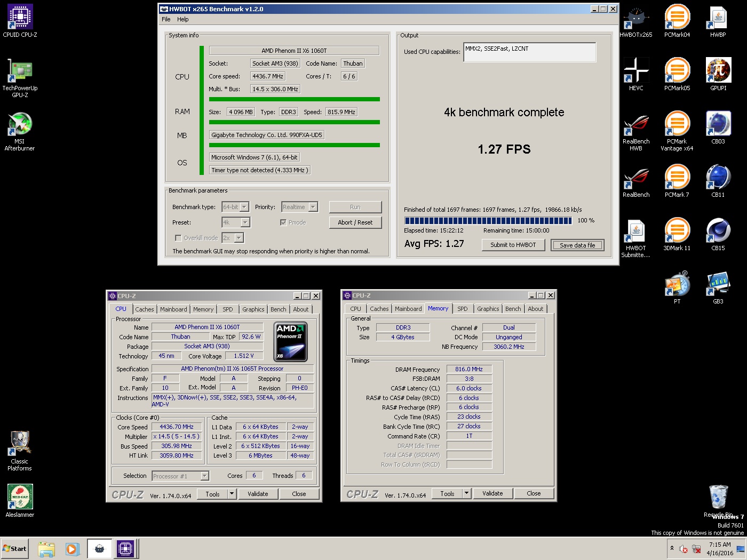Click Tools button in right CPU-Z window
Viewport: 747px width, 560px height.
447,493
